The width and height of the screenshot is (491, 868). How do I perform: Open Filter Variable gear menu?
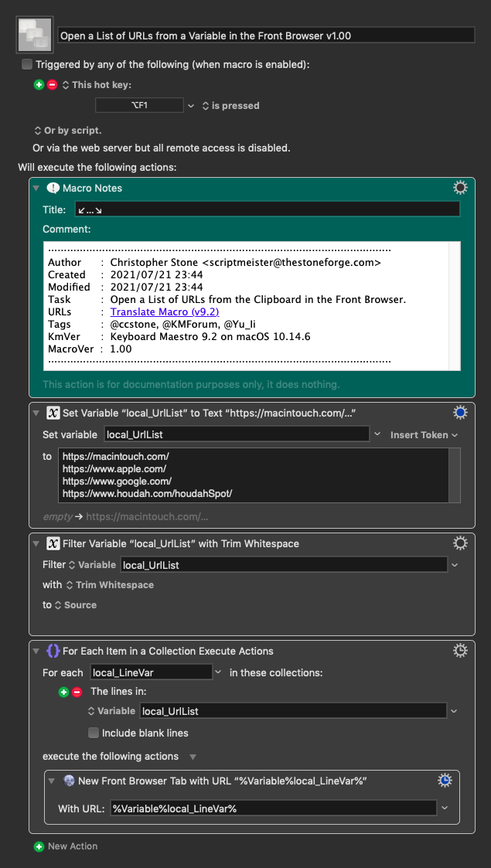tap(460, 543)
